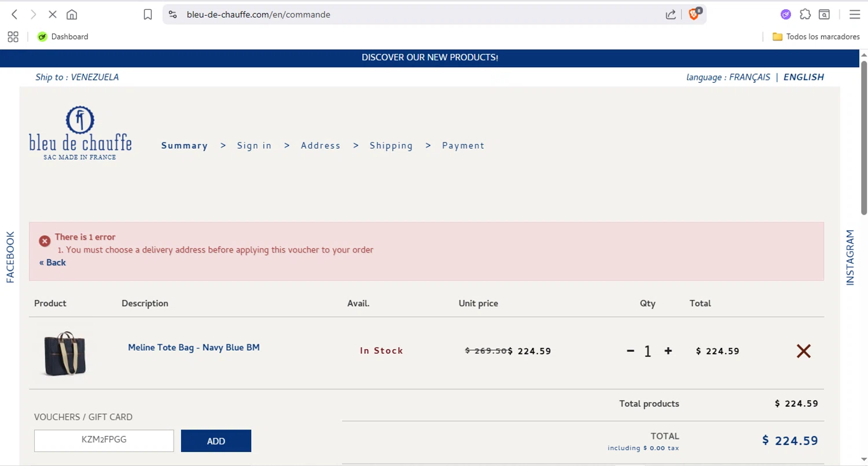The width and height of the screenshot is (868, 466).
Task: Go to the Address checkout step
Action: [x=321, y=146]
